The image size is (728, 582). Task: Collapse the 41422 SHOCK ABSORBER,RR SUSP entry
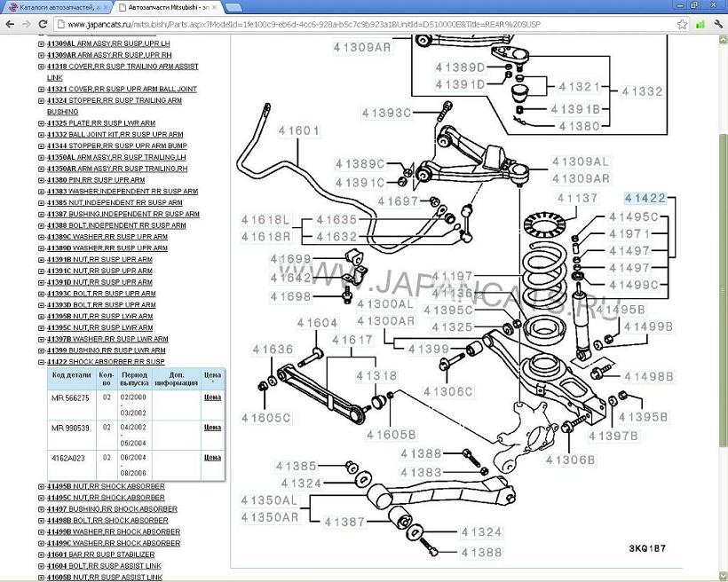click(41, 362)
